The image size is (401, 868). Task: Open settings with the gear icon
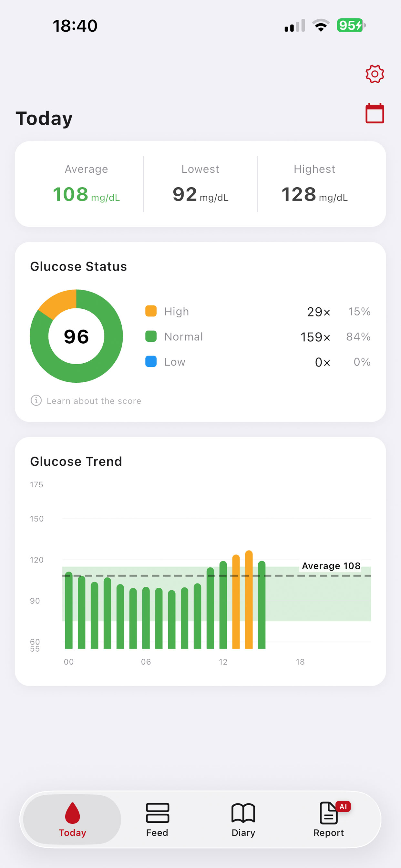375,74
